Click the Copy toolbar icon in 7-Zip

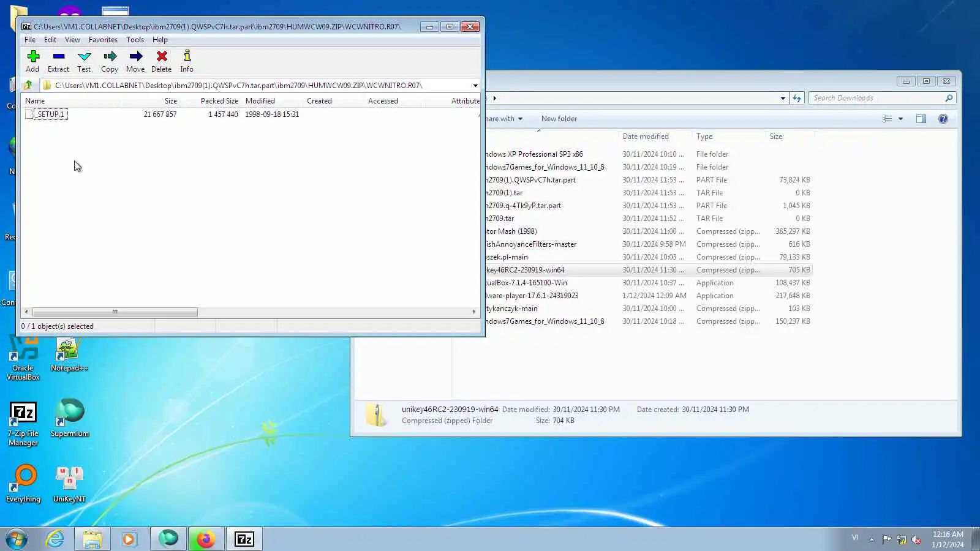coord(110,61)
